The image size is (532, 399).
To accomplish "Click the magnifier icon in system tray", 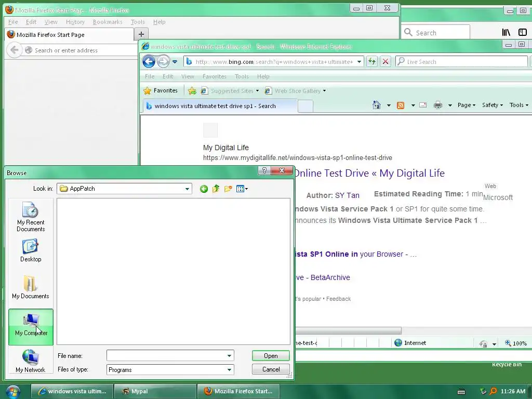I will tap(494, 391).
